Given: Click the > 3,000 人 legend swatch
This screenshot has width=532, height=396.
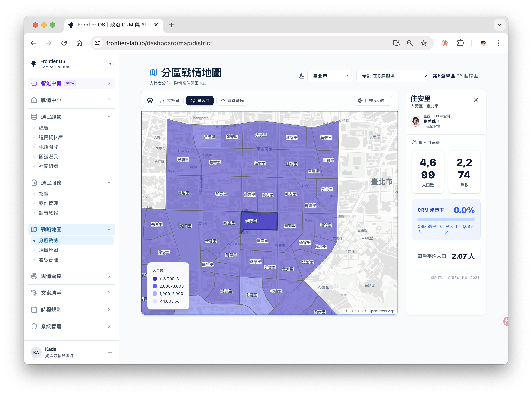Looking at the screenshot, I should 155,278.
